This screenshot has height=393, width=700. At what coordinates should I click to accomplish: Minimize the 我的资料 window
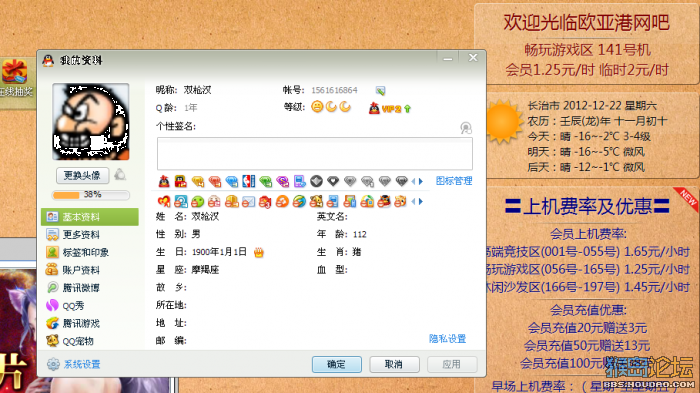click(x=448, y=59)
